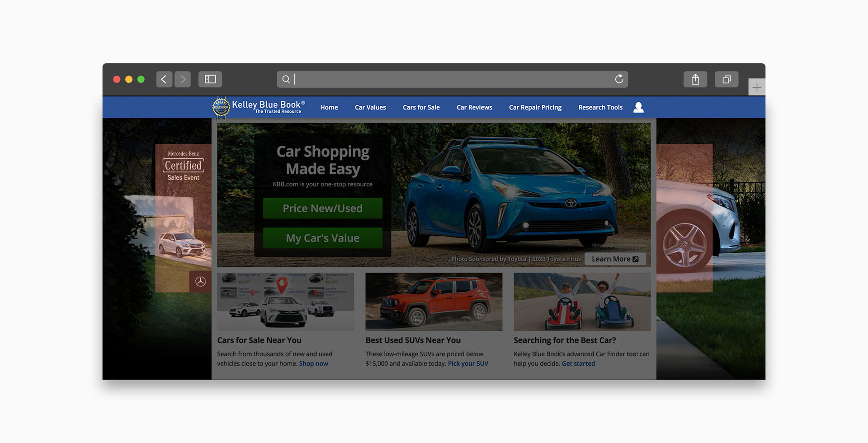
Task: Click the Car Shopping Made Easy headline
Action: tap(323, 160)
